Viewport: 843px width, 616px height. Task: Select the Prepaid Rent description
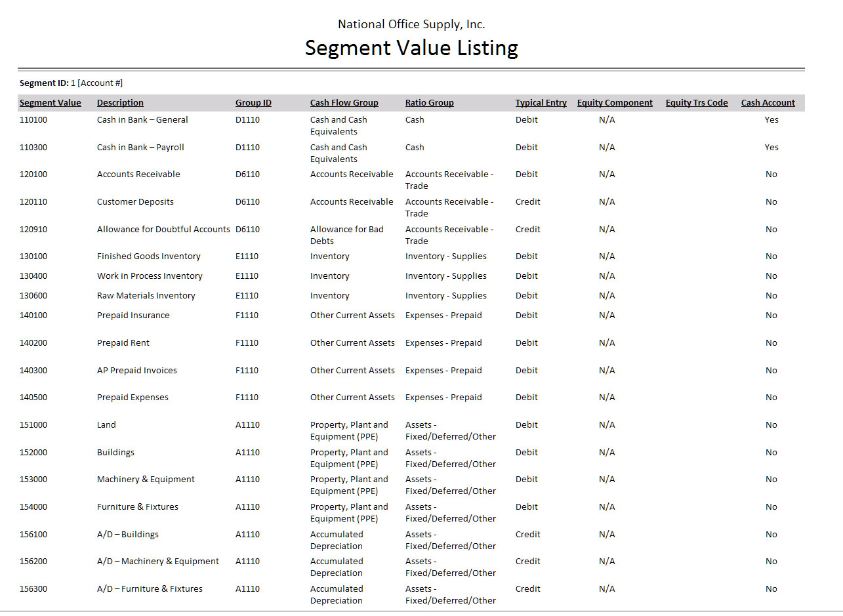(123, 343)
